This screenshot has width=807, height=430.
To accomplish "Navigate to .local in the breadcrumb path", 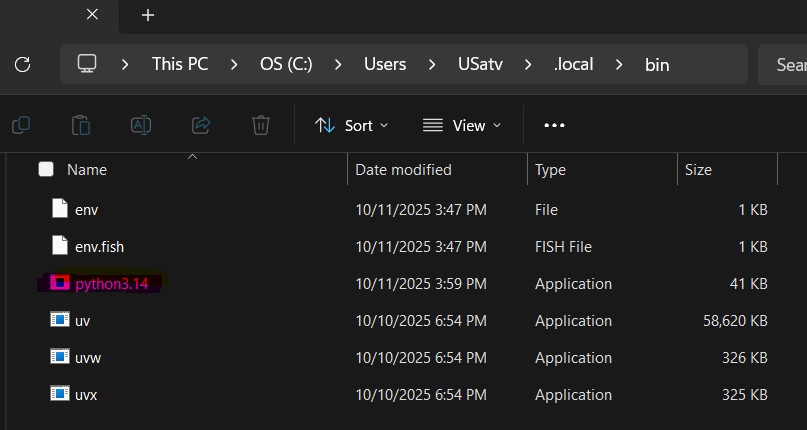I will coord(573,64).
